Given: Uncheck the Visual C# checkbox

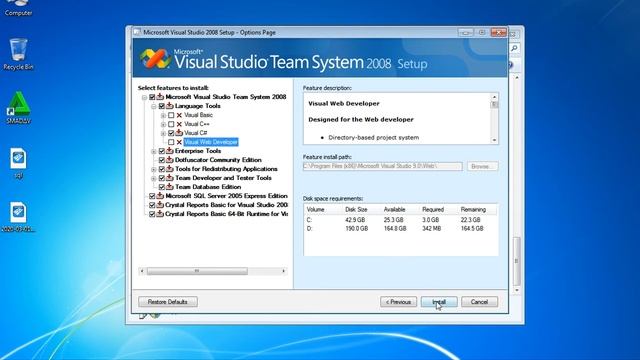Looking at the screenshot, I should click(x=171, y=133).
